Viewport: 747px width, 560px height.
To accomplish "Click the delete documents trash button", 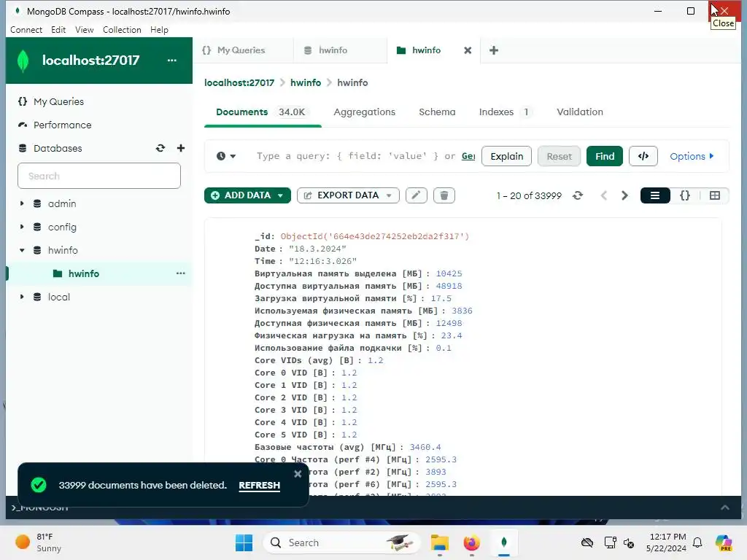I will (x=444, y=195).
